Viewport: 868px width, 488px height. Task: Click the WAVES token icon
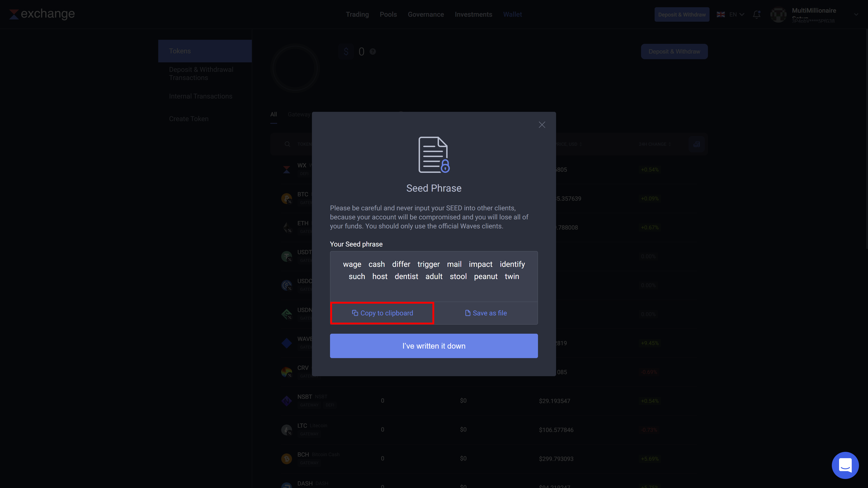coord(286,343)
